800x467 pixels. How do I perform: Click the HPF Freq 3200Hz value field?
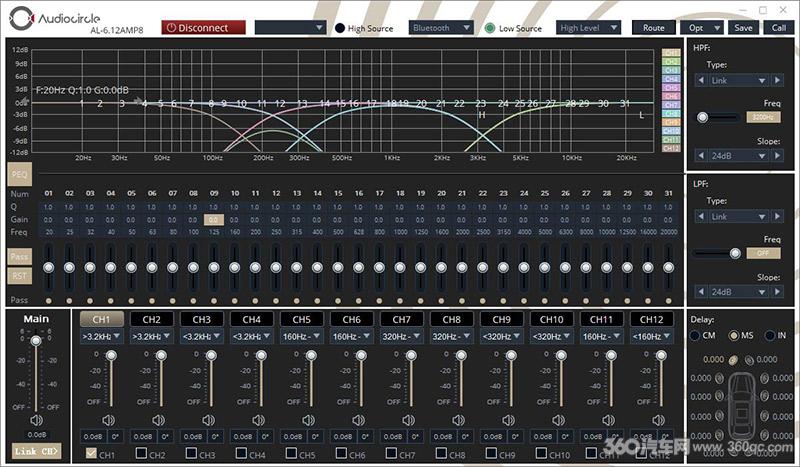pyautogui.click(x=763, y=117)
